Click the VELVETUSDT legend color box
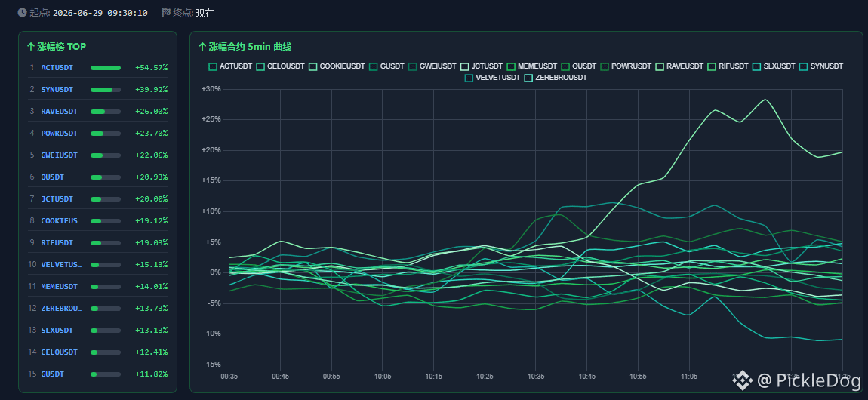The height and width of the screenshot is (400, 868). tap(469, 78)
